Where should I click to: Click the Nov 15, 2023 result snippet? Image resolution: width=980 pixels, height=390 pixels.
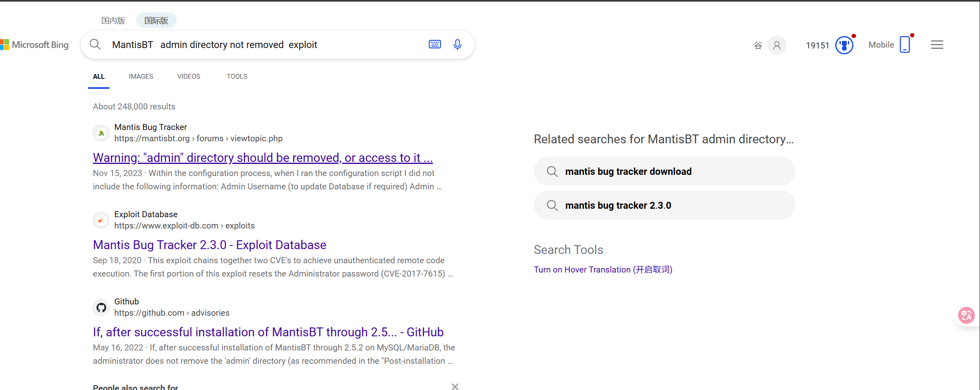(267, 180)
